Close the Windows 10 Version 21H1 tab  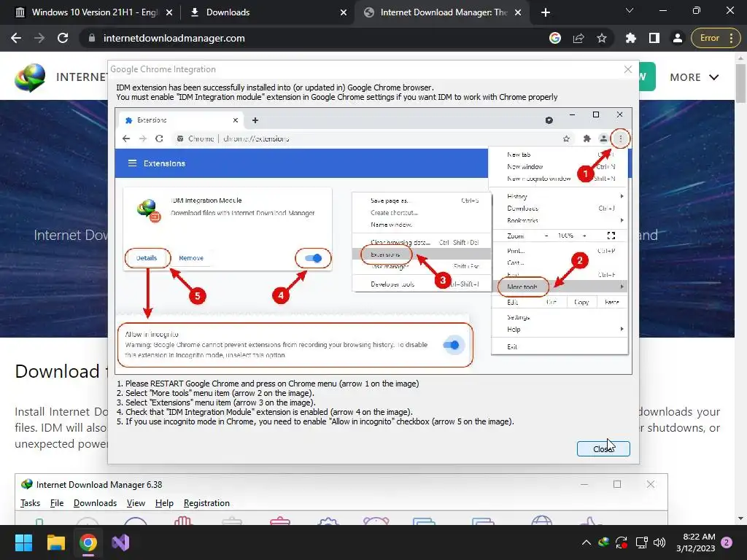click(169, 12)
